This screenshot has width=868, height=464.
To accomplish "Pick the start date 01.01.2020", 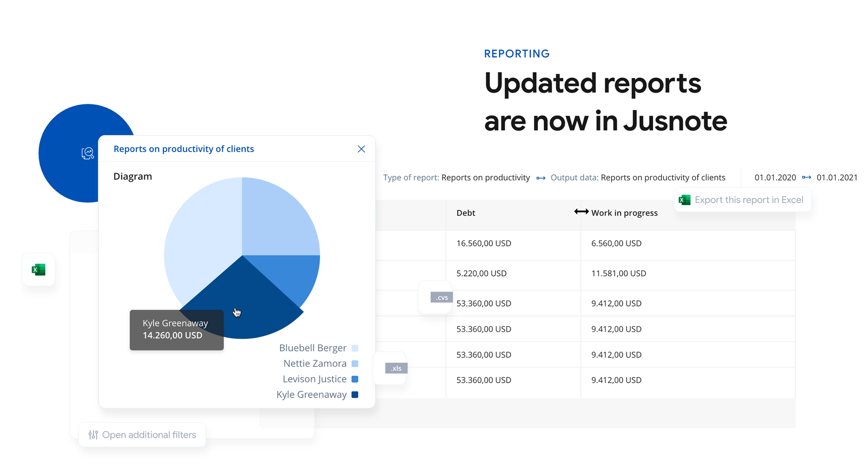I will coord(775,178).
